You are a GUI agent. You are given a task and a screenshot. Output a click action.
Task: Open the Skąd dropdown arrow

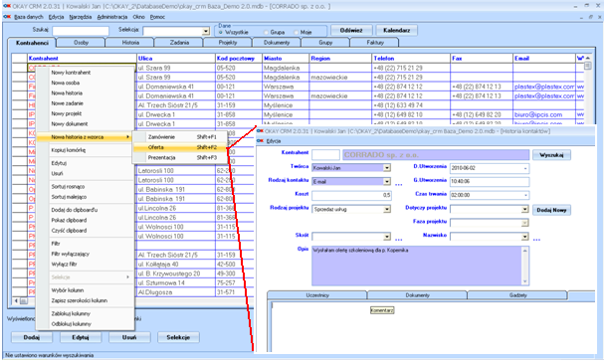386,237
